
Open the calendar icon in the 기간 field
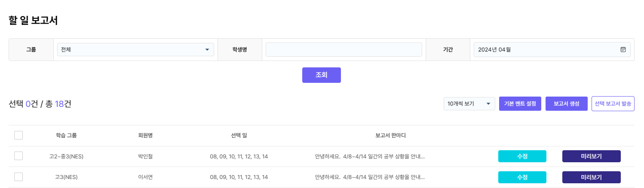[x=623, y=49]
